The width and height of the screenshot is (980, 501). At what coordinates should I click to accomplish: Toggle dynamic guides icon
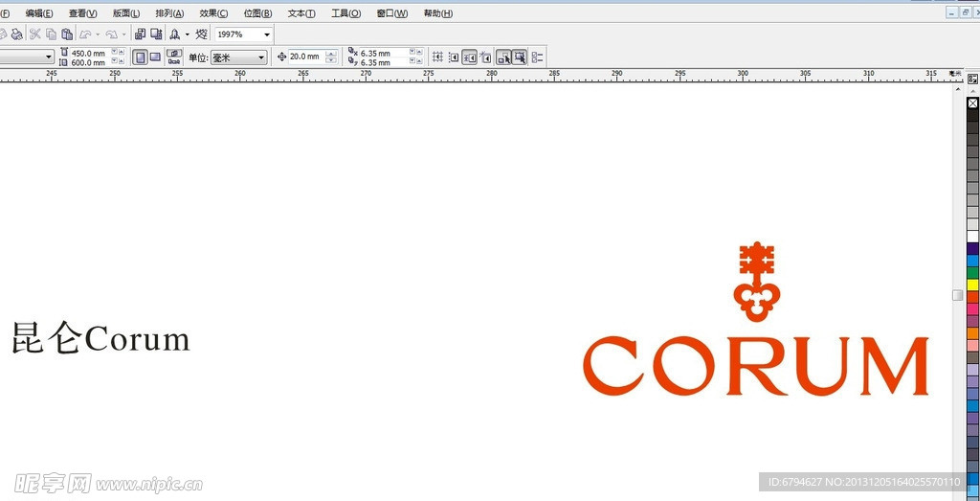(x=485, y=57)
